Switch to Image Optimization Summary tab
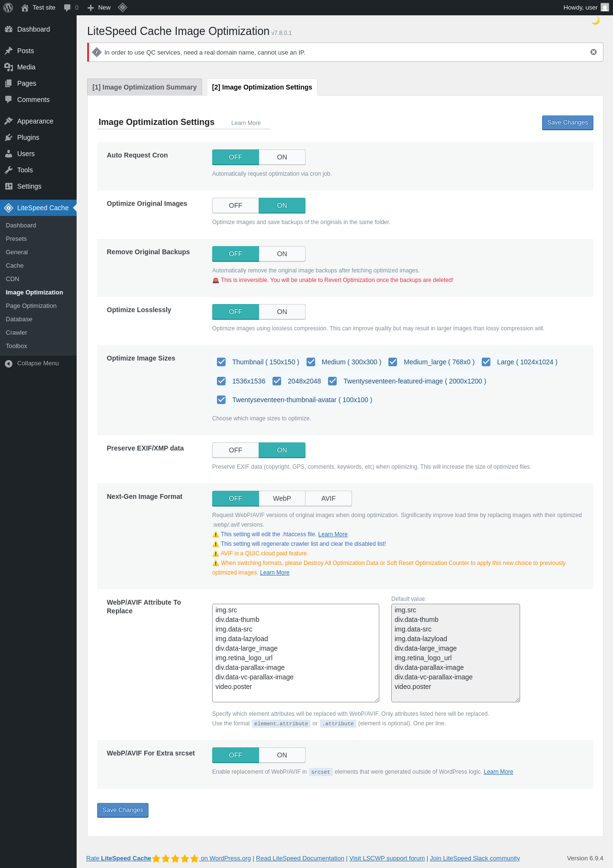 145,87
